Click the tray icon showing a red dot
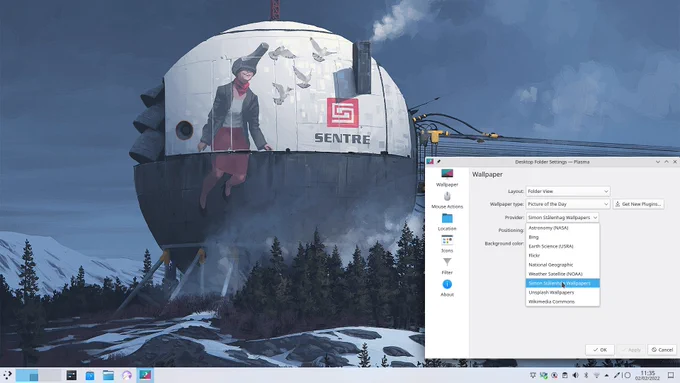 554,375
